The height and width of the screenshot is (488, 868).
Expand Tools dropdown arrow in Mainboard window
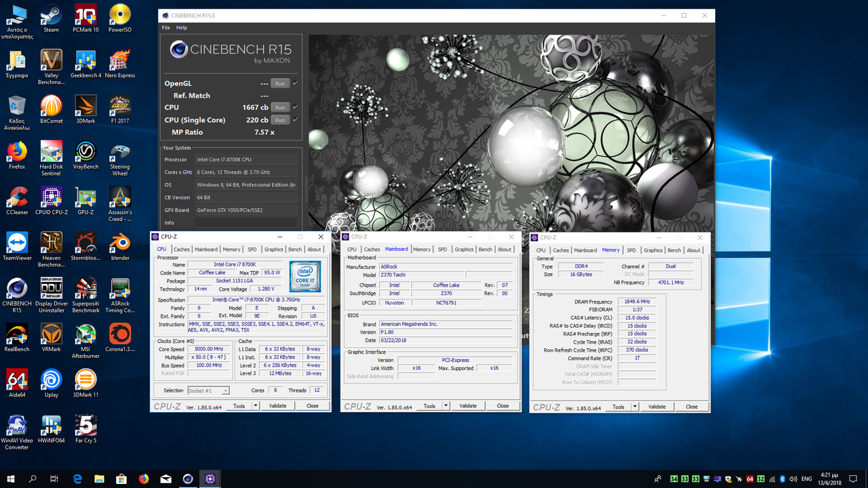446,406
